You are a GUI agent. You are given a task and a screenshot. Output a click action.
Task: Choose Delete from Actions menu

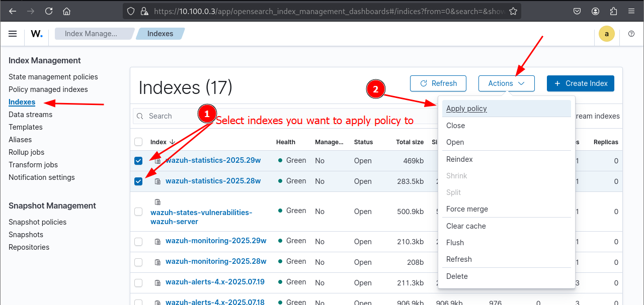(x=507, y=276)
